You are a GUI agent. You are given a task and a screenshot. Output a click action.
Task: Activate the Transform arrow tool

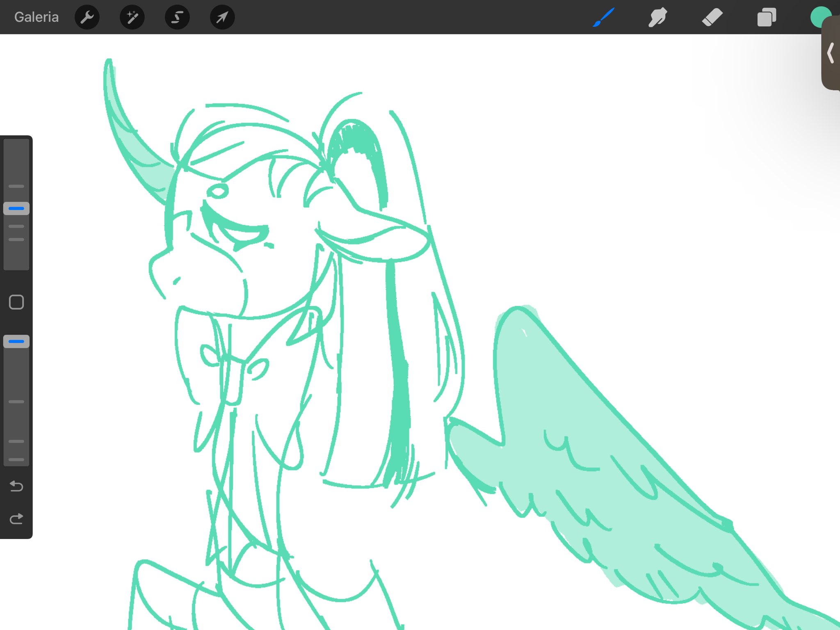tap(222, 17)
